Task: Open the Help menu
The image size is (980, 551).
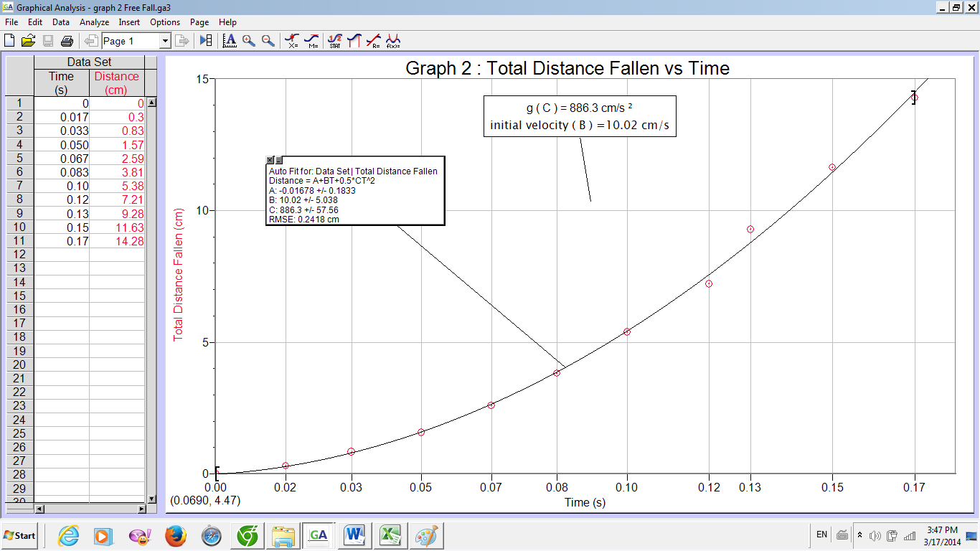Action: (227, 22)
